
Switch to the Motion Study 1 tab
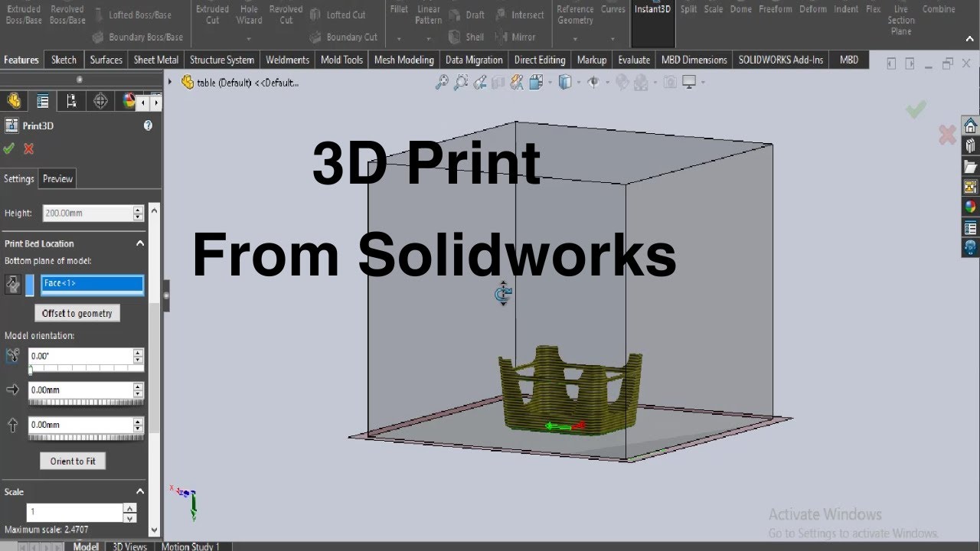191,546
